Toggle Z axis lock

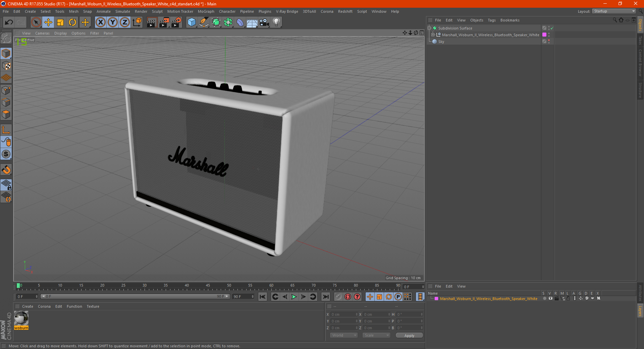pyautogui.click(x=125, y=22)
